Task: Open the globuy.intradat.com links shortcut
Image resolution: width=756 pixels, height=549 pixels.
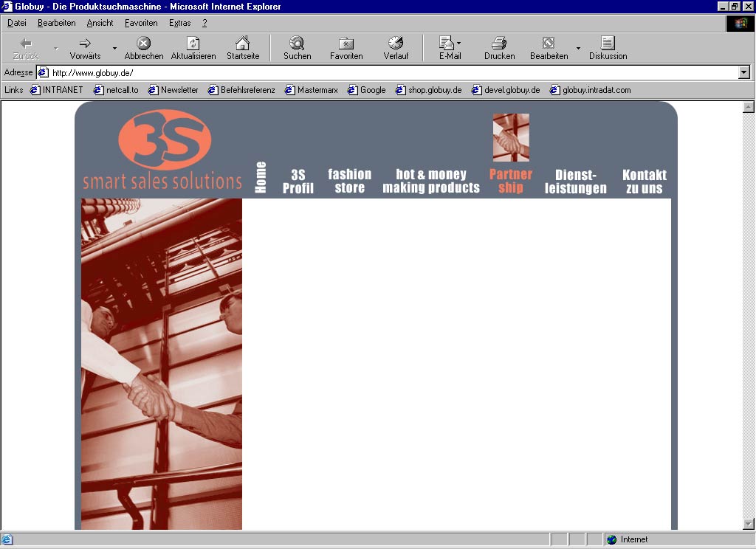Action: point(591,90)
